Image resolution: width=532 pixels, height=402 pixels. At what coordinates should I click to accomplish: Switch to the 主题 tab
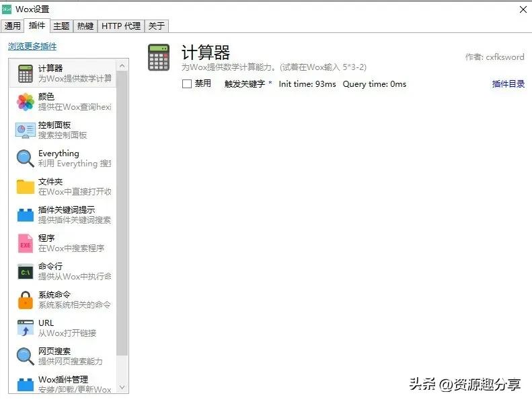(x=61, y=26)
